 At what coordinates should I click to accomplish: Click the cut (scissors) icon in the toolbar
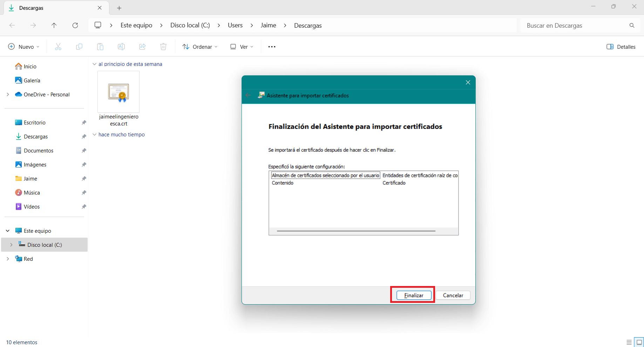(x=58, y=47)
